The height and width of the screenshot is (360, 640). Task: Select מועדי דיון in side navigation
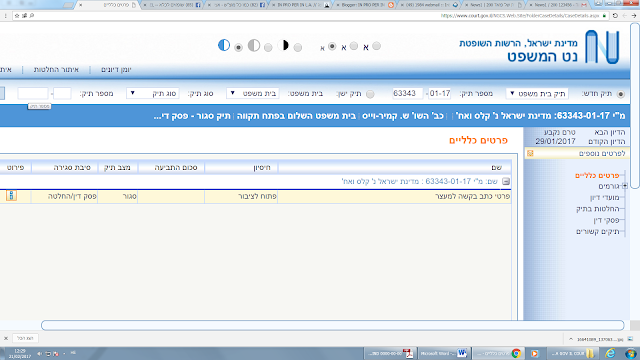pos(604,198)
